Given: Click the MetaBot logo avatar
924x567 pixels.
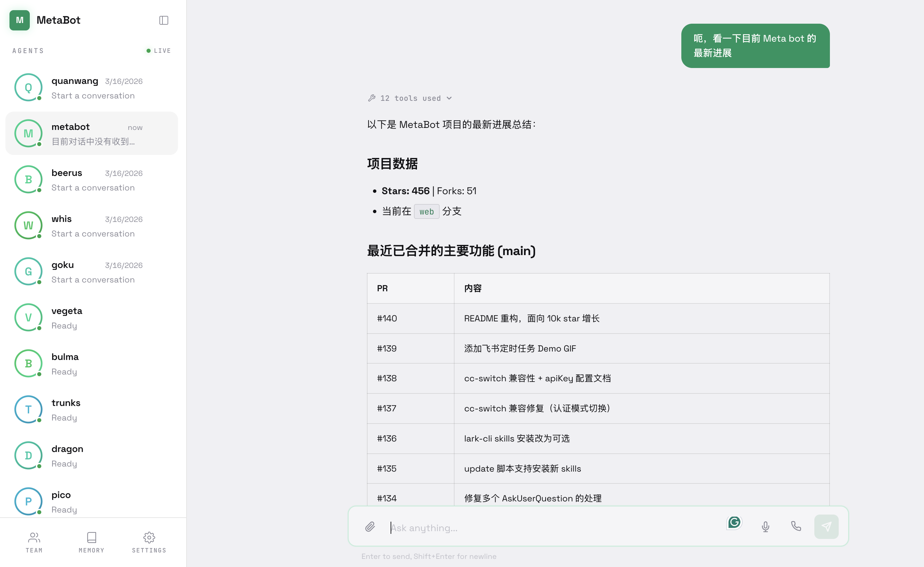Looking at the screenshot, I should click(x=19, y=20).
